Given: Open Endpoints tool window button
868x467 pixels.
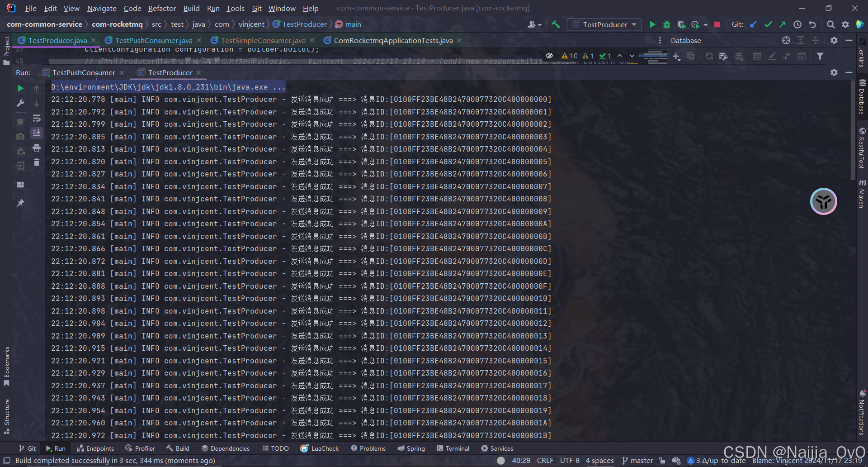Looking at the screenshot, I should [95, 448].
